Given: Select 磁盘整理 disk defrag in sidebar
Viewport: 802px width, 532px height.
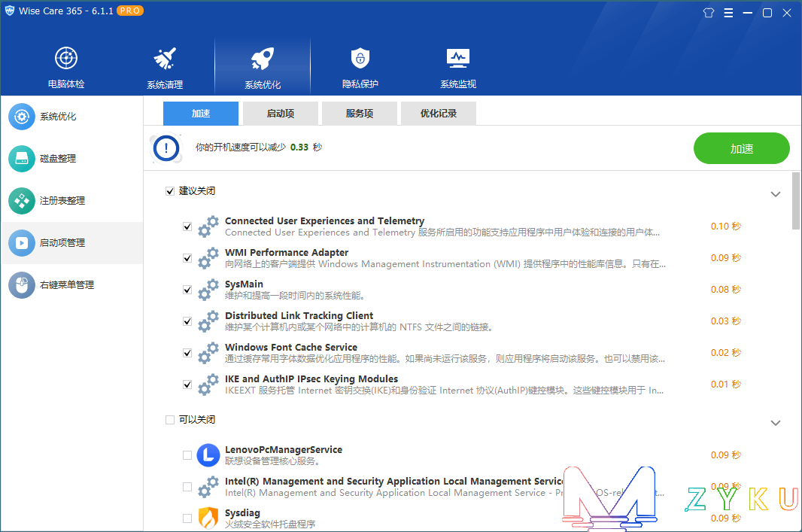Looking at the screenshot, I should coord(71,159).
